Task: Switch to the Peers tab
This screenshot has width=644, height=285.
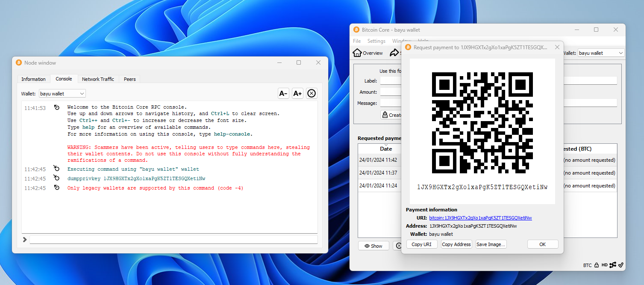Action: coord(129,79)
